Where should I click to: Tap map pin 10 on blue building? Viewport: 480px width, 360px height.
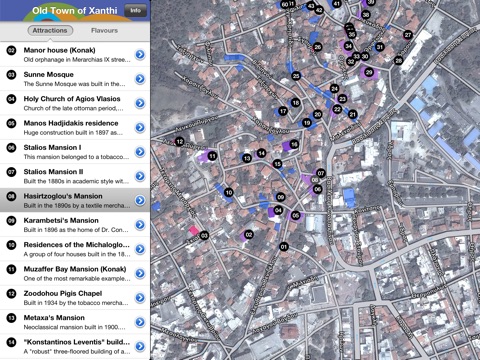point(228,192)
